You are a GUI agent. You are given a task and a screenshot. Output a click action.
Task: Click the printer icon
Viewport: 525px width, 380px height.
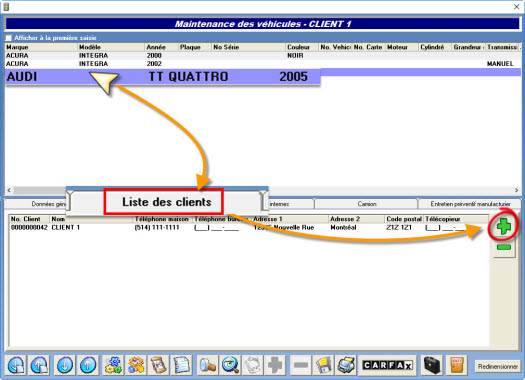coord(346,365)
